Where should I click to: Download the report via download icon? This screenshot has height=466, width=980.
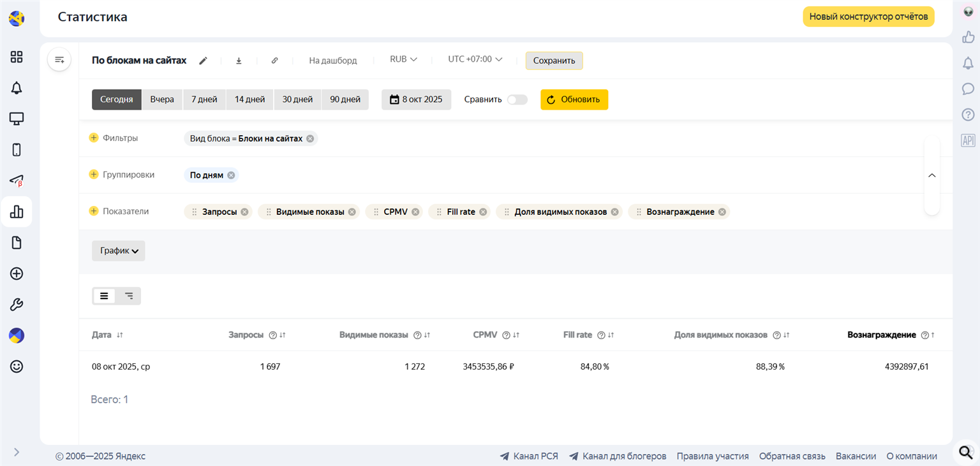tap(239, 61)
